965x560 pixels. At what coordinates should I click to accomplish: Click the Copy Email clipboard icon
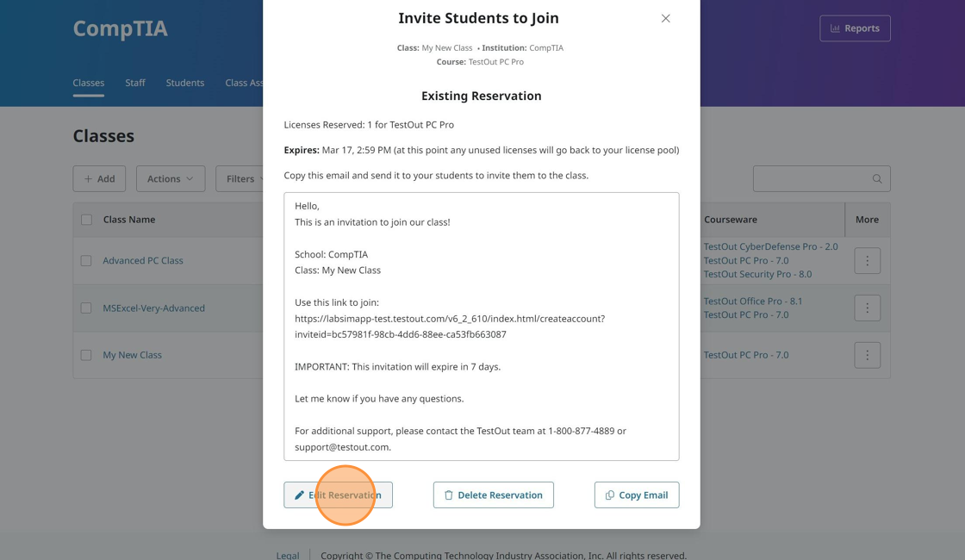610,495
